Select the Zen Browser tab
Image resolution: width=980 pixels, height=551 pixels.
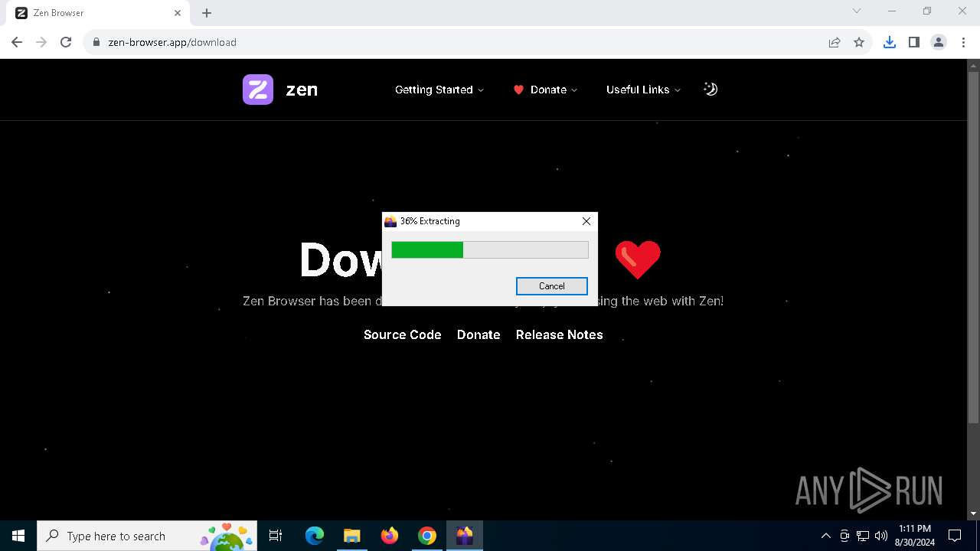(x=98, y=13)
